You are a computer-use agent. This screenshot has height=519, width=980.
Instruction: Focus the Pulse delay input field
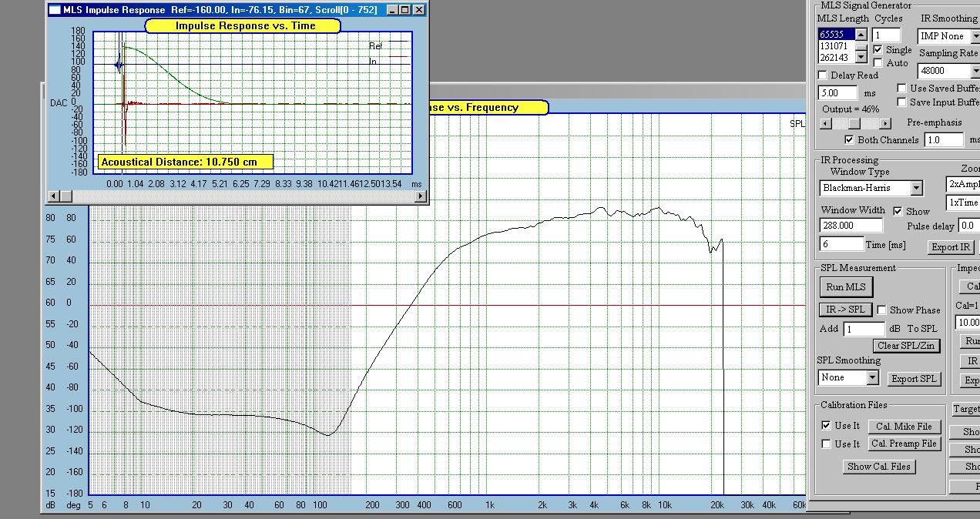[968, 226]
